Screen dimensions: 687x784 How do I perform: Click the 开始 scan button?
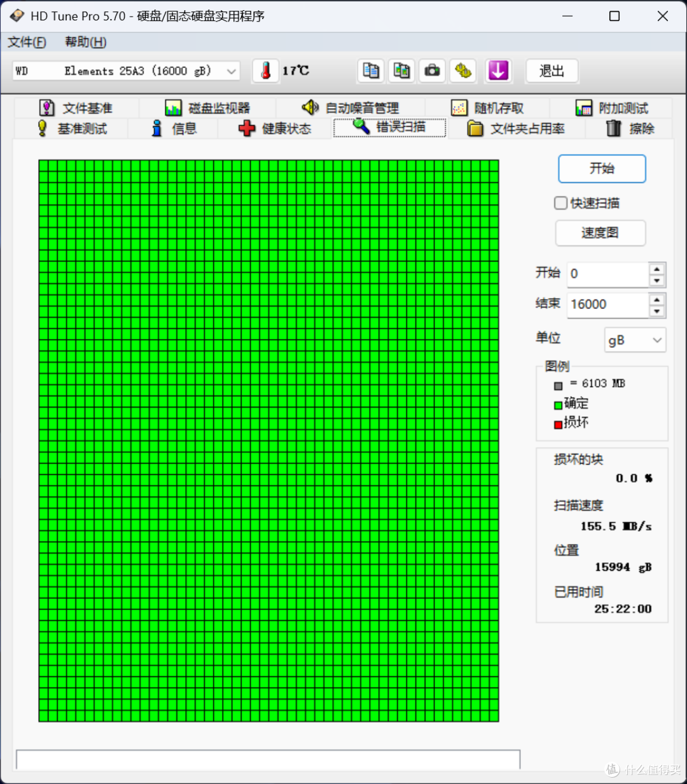click(602, 168)
